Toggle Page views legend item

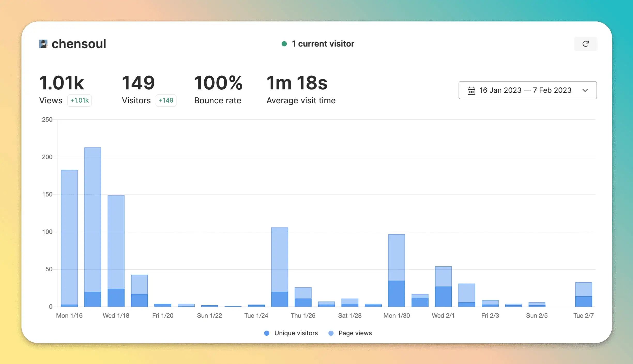(350, 333)
